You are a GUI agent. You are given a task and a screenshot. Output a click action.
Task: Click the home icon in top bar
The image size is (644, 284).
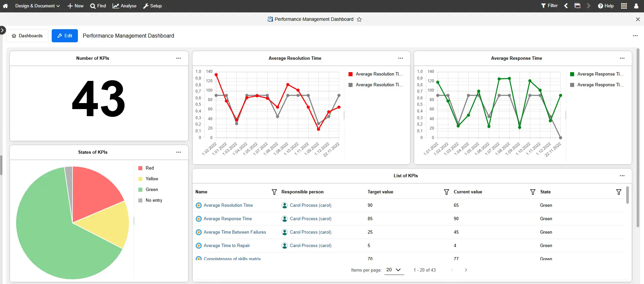tap(5, 6)
